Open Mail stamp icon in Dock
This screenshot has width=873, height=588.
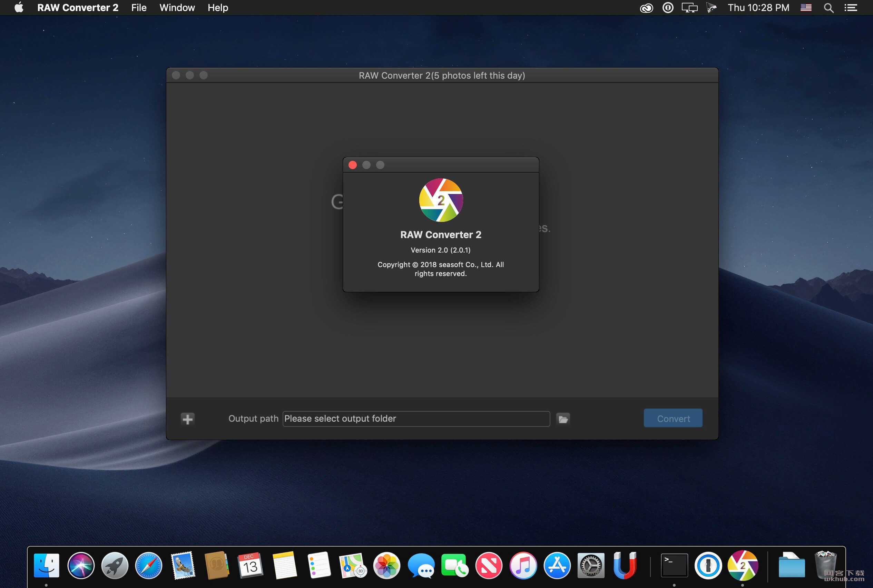pyautogui.click(x=183, y=565)
